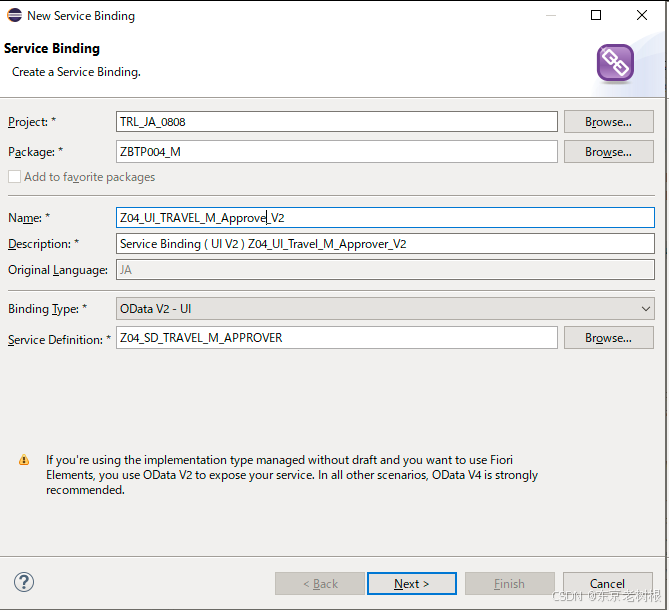Image resolution: width=669 pixels, height=610 pixels.
Task: Click the 'Service Binding' heading text
Action: coord(52,48)
